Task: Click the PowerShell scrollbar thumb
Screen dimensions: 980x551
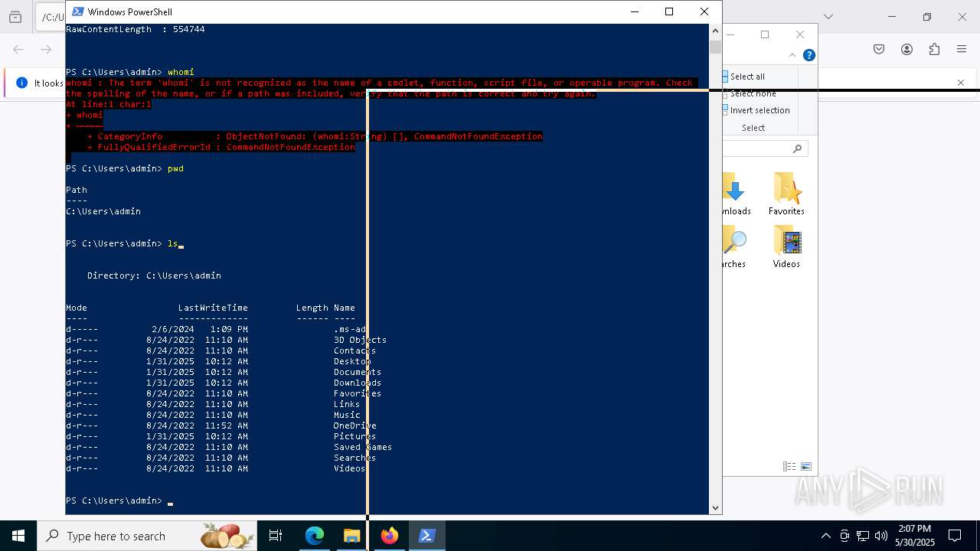Action: (715, 46)
